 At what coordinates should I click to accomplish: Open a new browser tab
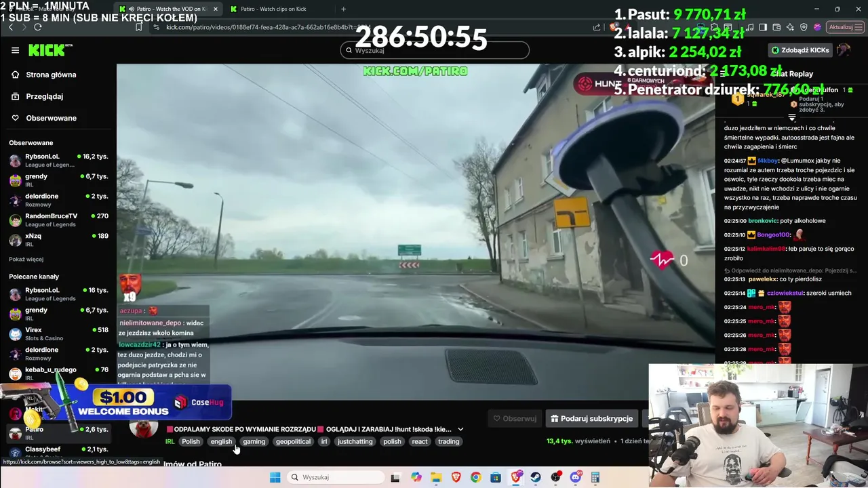point(343,9)
